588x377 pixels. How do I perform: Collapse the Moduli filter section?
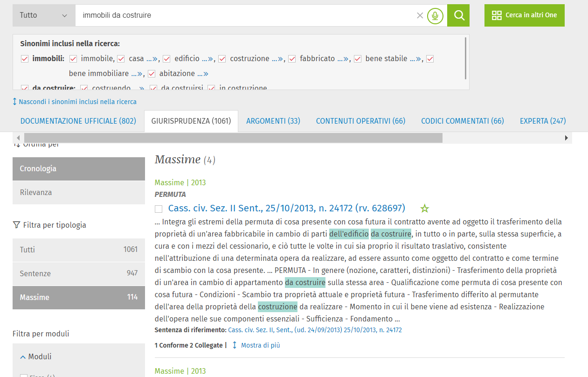pos(23,357)
